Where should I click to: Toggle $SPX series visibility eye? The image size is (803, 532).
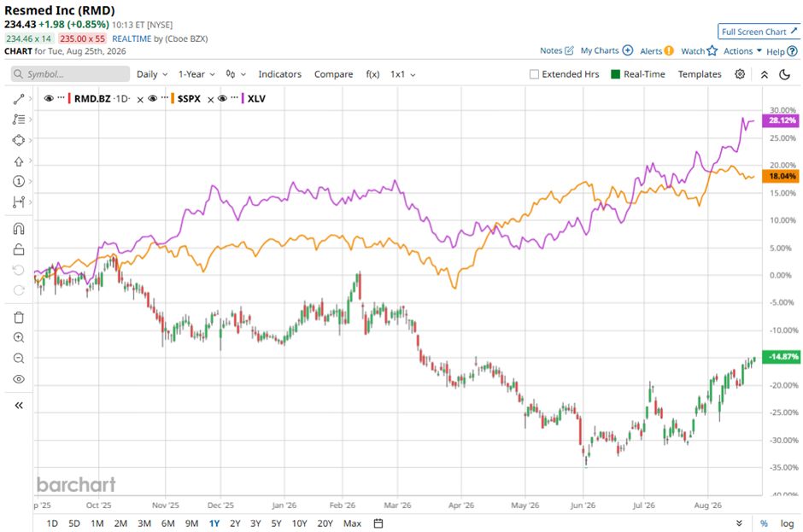[x=152, y=98]
